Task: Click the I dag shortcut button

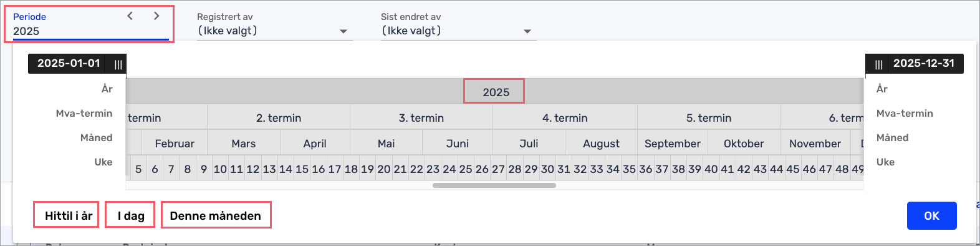Action: (x=131, y=215)
